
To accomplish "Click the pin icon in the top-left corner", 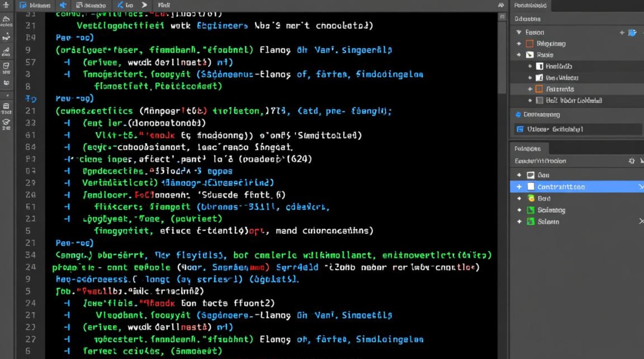I will pyautogui.click(x=6, y=6).
